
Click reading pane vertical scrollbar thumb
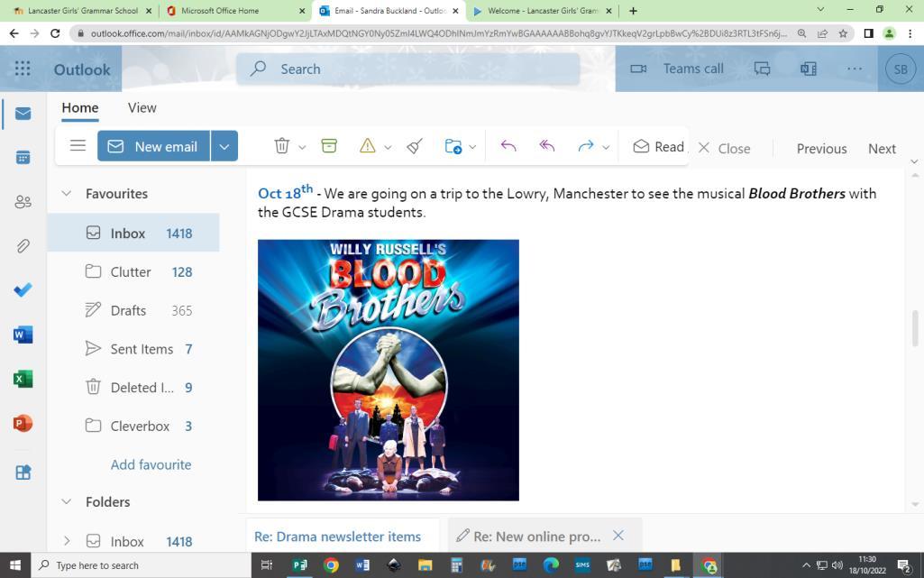[x=915, y=328]
